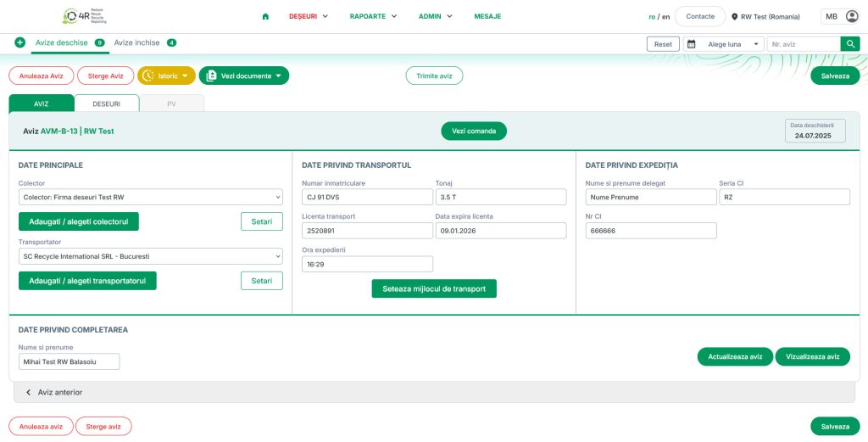Open the Transportator select box
Screen dimensions: 868x442
tap(150, 256)
